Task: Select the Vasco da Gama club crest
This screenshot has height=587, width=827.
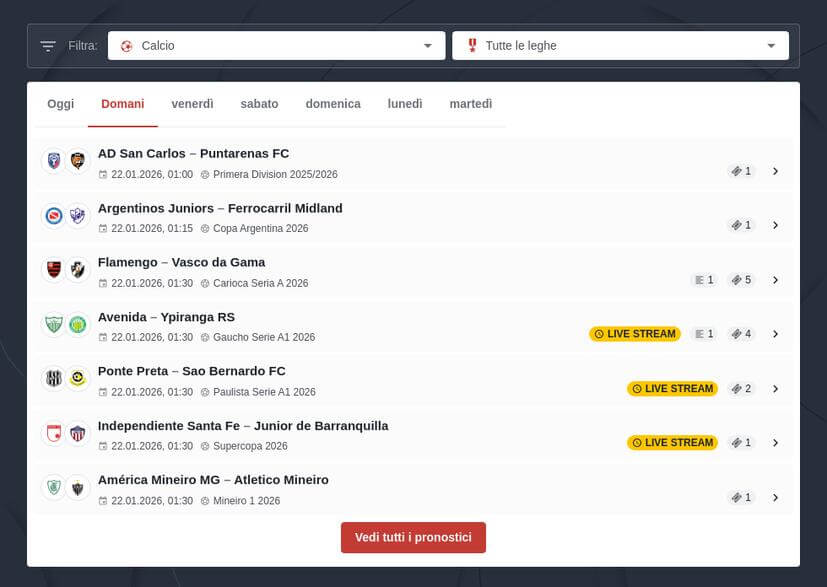Action: (78, 270)
